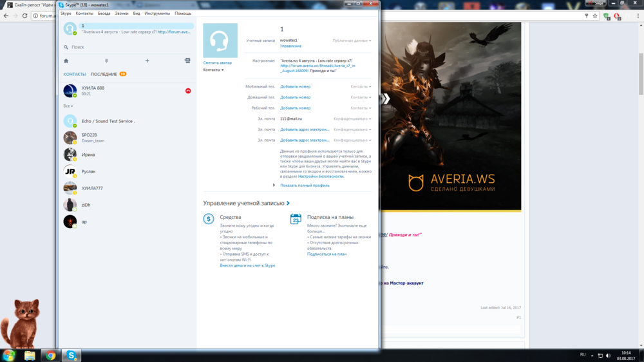This screenshot has height=362, width=644.
Task: Switch to the 'ПОСЛЕДНИЕ' tab
Action: [x=104, y=74]
